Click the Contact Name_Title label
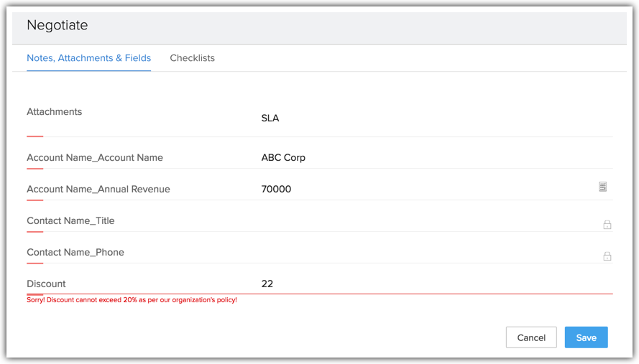Image resolution: width=639 pixels, height=364 pixels. [70, 221]
